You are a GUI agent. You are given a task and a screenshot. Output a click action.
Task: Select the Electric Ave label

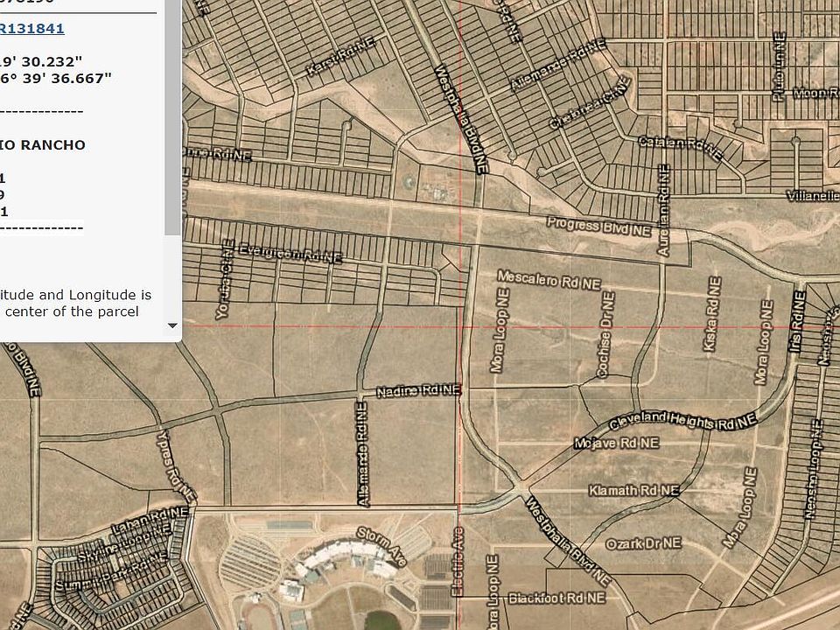(458, 563)
